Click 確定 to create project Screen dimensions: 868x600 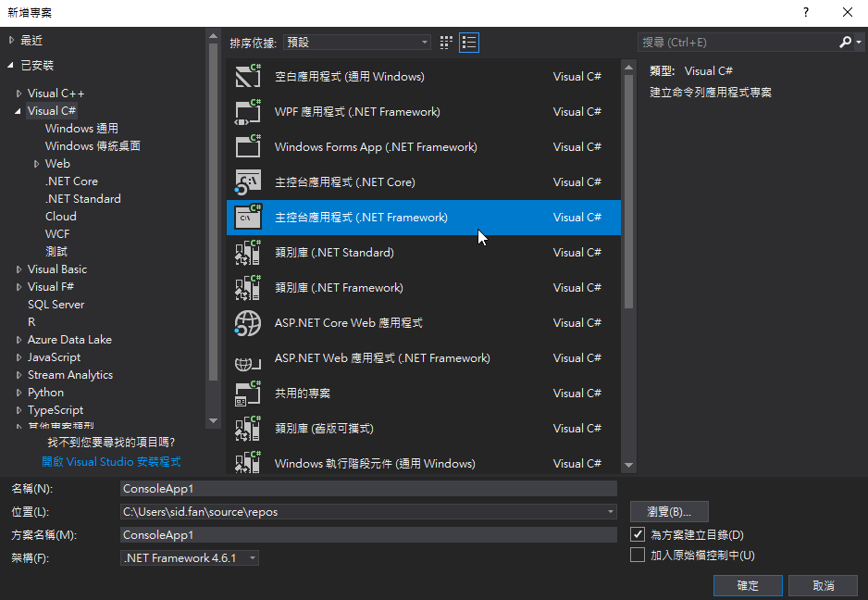tap(748, 585)
